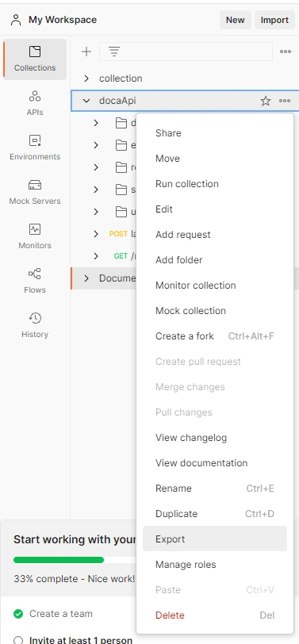This screenshot has height=644, width=299.
Task: Expand the GET request chevron
Action: [x=96, y=256]
